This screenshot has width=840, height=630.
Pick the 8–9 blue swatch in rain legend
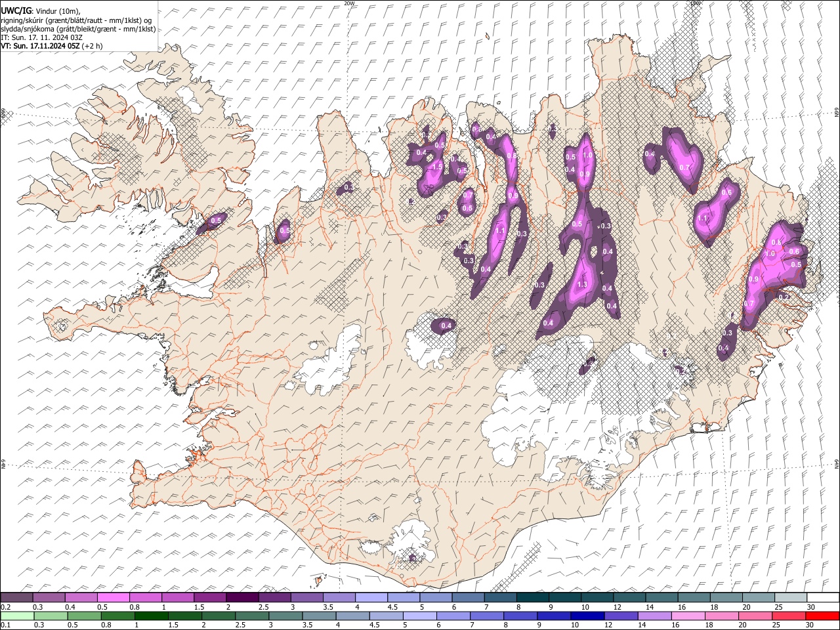[x=520, y=616]
